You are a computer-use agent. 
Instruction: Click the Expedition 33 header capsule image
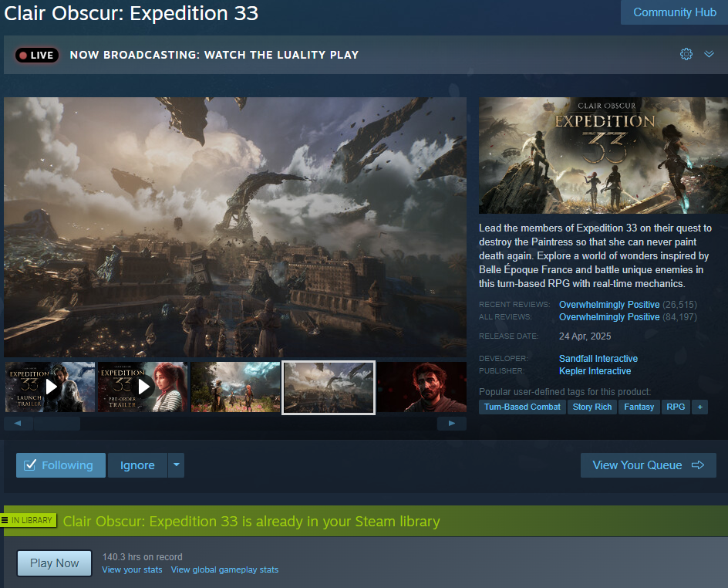[603, 155]
